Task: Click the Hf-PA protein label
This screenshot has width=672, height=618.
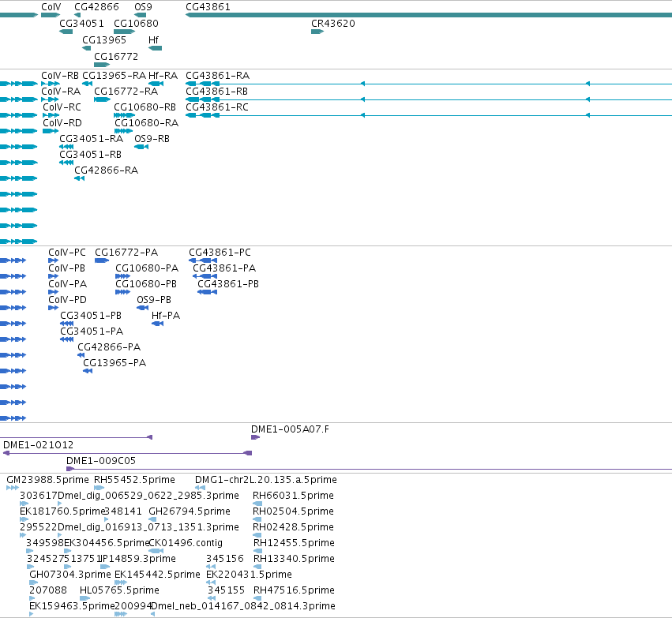Action: 166,316
